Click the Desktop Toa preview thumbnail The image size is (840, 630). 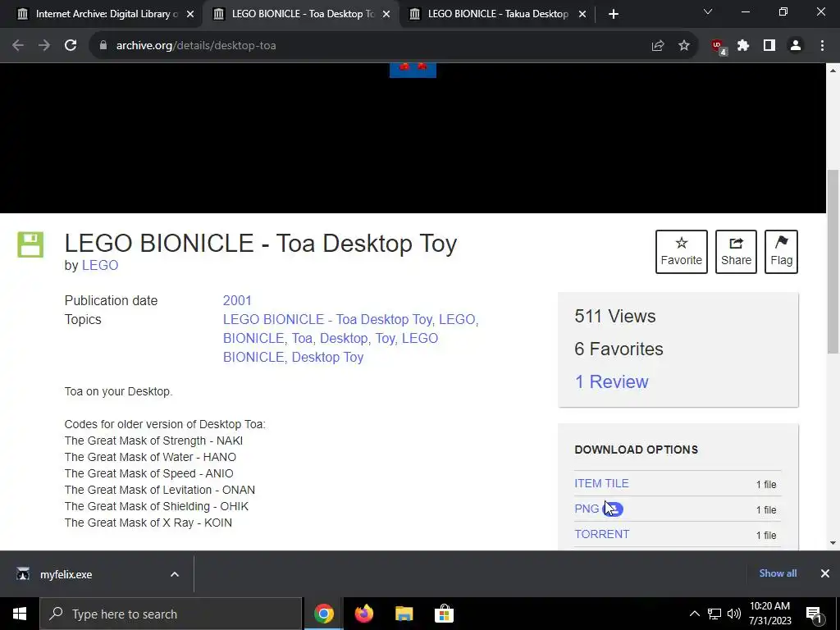pyautogui.click(x=413, y=70)
